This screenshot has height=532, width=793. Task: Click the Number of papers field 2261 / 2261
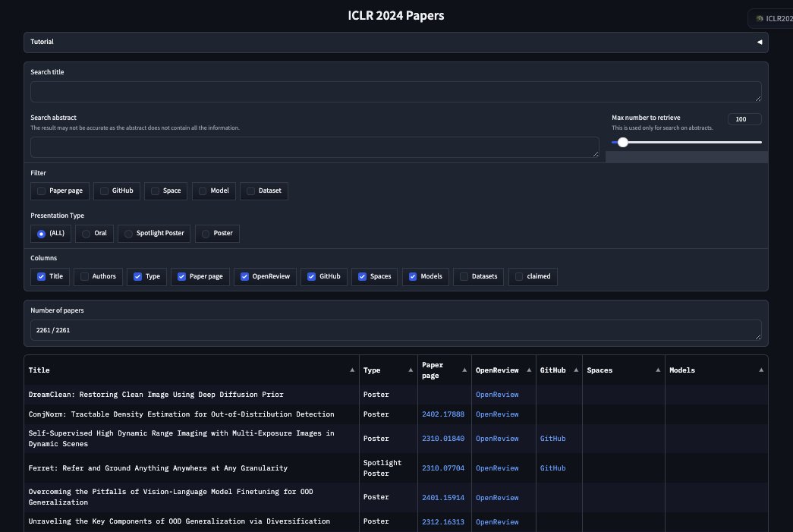[395, 330]
